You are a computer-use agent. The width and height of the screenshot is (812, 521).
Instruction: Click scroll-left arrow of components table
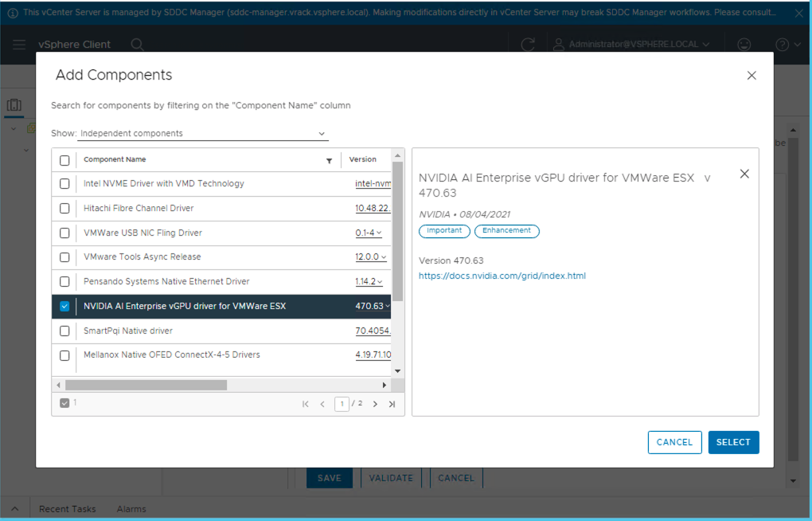(58, 386)
